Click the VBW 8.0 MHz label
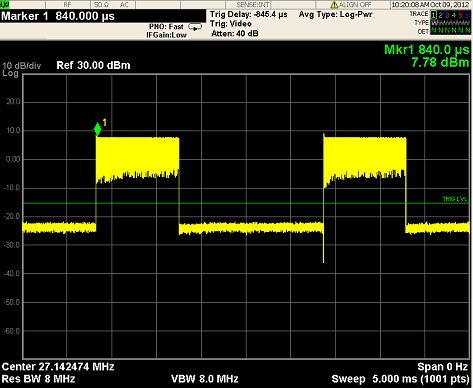The height and width of the screenshot is (388, 473). coord(205,379)
